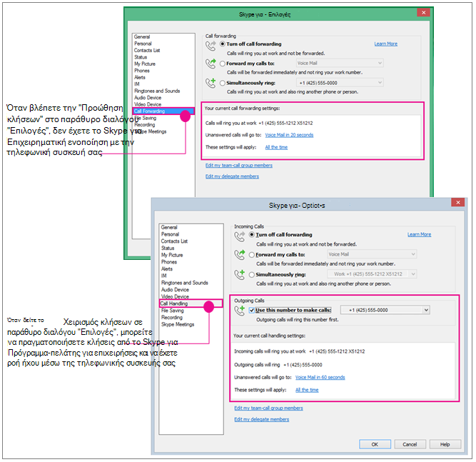The height and width of the screenshot is (462, 476).
Task: Click Voice Mail in 60 seconds link
Action: pos(320,377)
